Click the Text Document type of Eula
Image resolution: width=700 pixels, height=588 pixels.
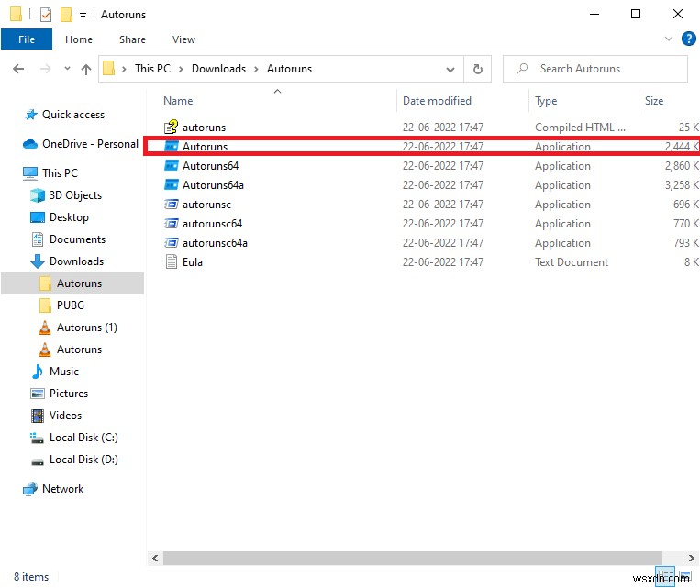click(x=572, y=262)
